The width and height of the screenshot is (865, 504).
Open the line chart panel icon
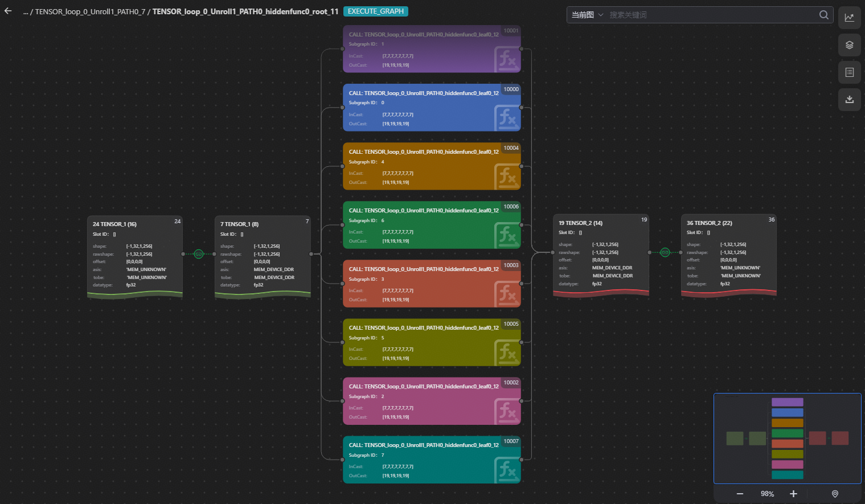coord(849,17)
